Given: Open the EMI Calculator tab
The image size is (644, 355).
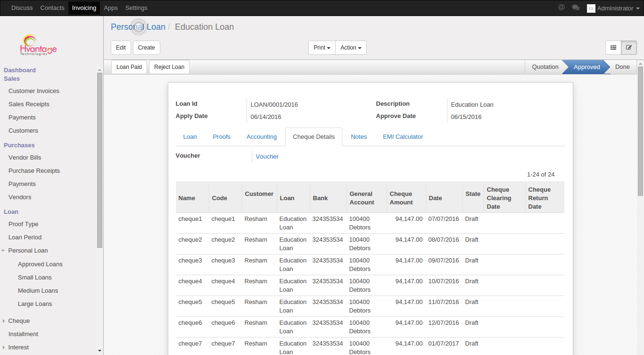Looking at the screenshot, I should coord(403,137).
